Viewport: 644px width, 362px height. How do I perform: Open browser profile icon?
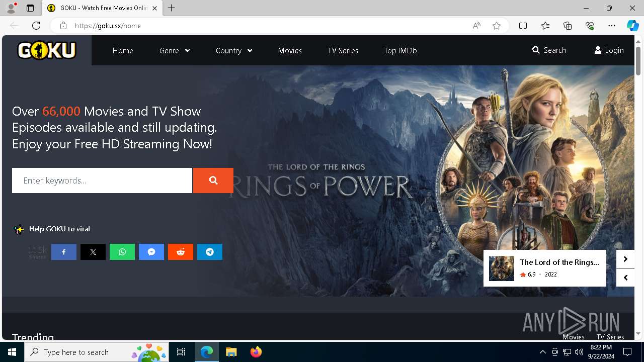point(11,8)
